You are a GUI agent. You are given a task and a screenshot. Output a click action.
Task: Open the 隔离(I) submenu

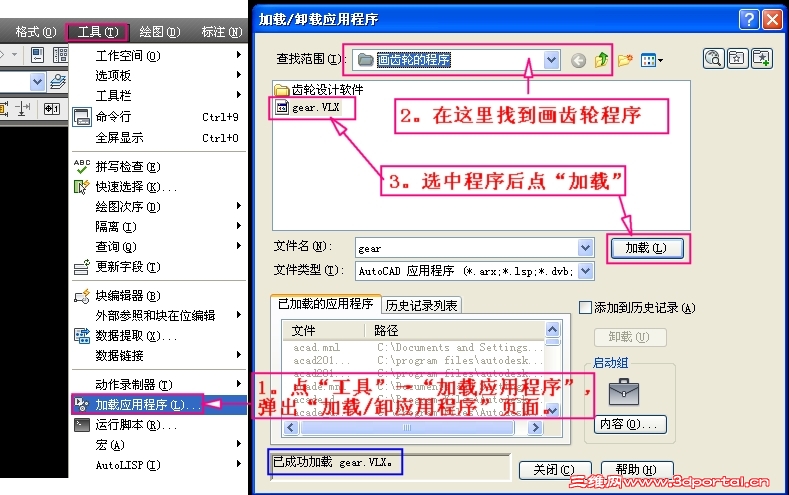[x=159, y=227]
